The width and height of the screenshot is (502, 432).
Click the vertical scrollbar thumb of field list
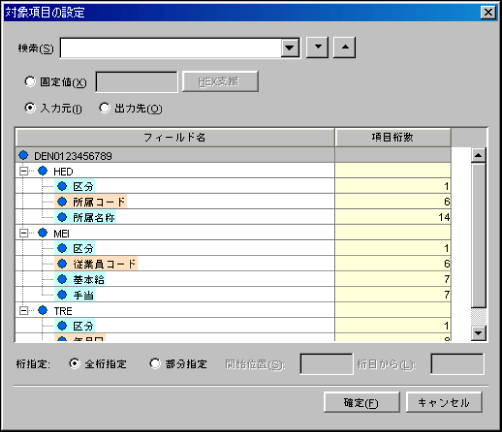478,235
